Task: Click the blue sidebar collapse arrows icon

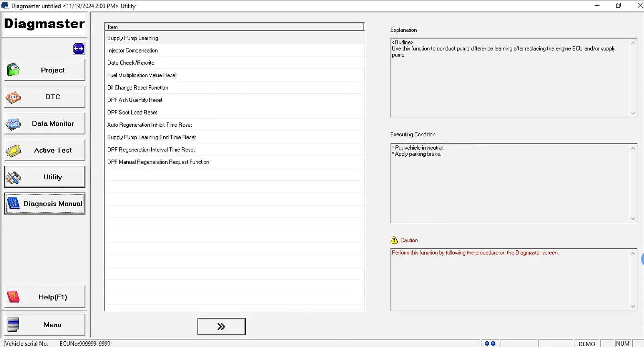Action: [79, 48]
